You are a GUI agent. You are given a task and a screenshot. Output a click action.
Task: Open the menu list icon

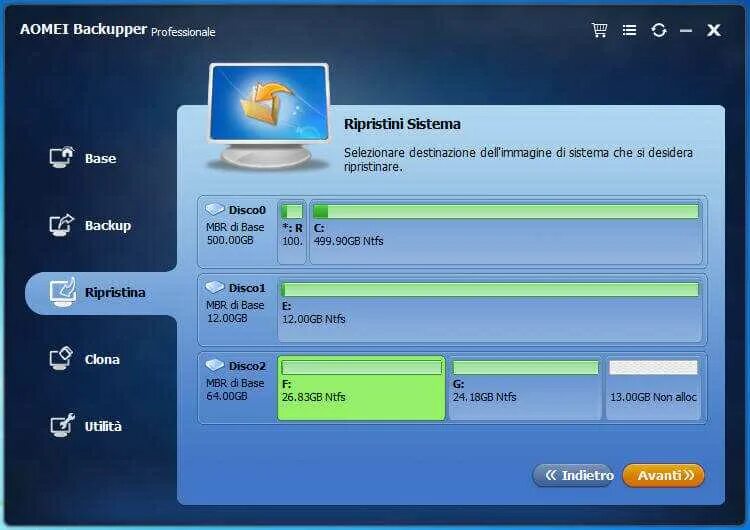coord(629,31)
